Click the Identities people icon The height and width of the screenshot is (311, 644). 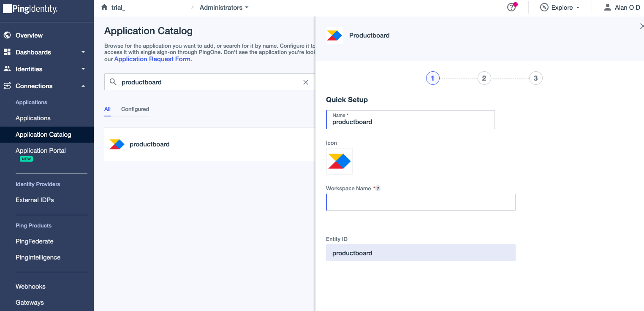pyautogui.click(x=7, y=69)
